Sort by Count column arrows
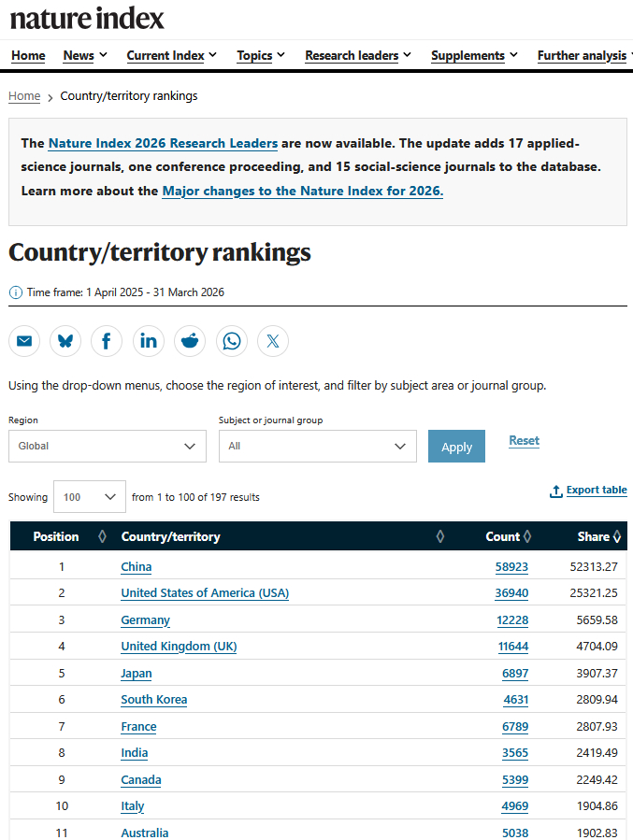 click(x=527, y=536)
